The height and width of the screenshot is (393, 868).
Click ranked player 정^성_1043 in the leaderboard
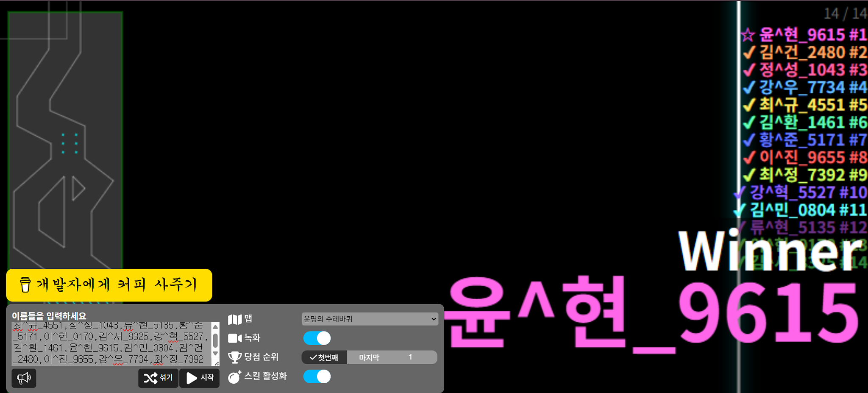tap(805, 70)
